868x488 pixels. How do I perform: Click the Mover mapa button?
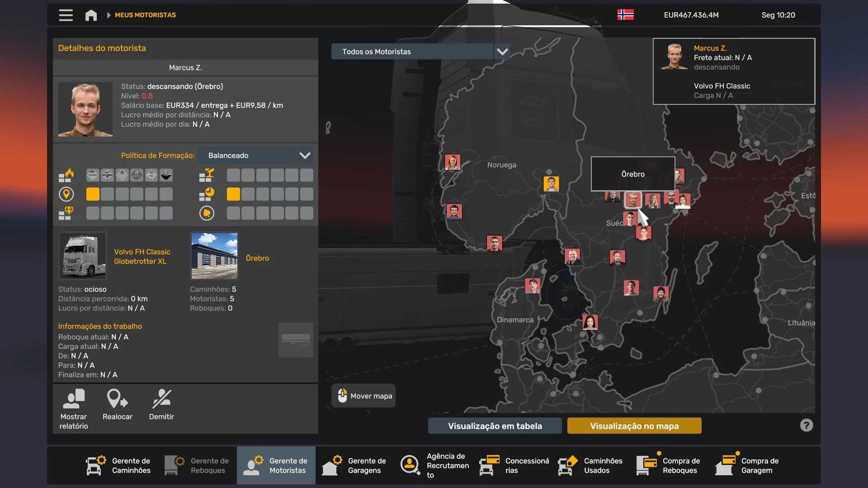coord(363,396)
